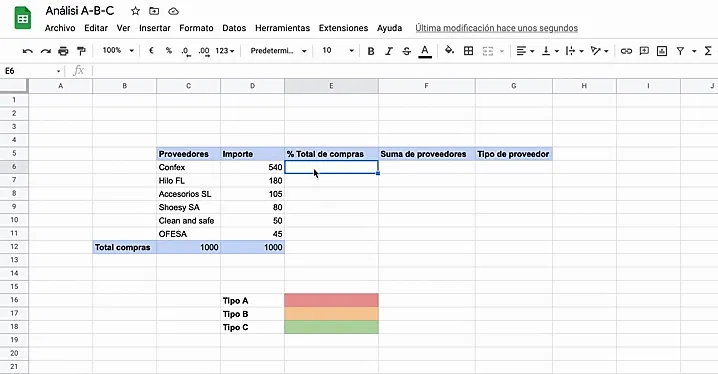Open the zoom 100% dropdown
Image resolution: width=718 pixels, height=374 pixels.
click(x=118, y=50)
